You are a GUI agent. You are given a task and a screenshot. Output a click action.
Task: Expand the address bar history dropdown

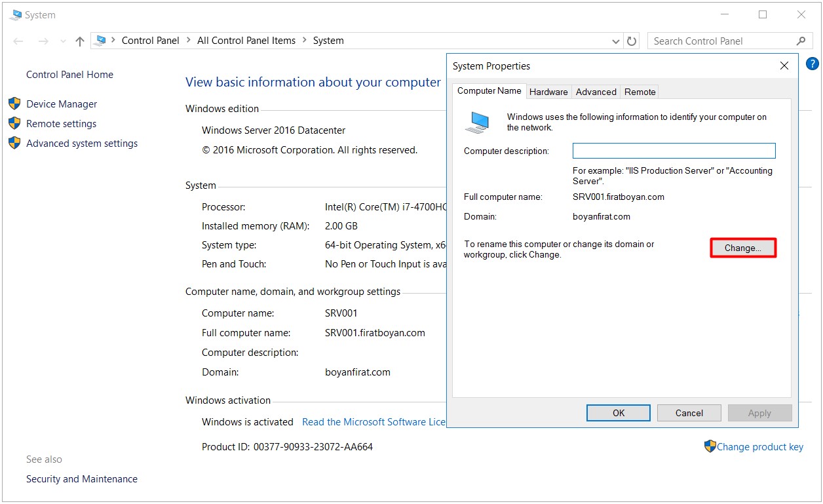pos(616,41)
